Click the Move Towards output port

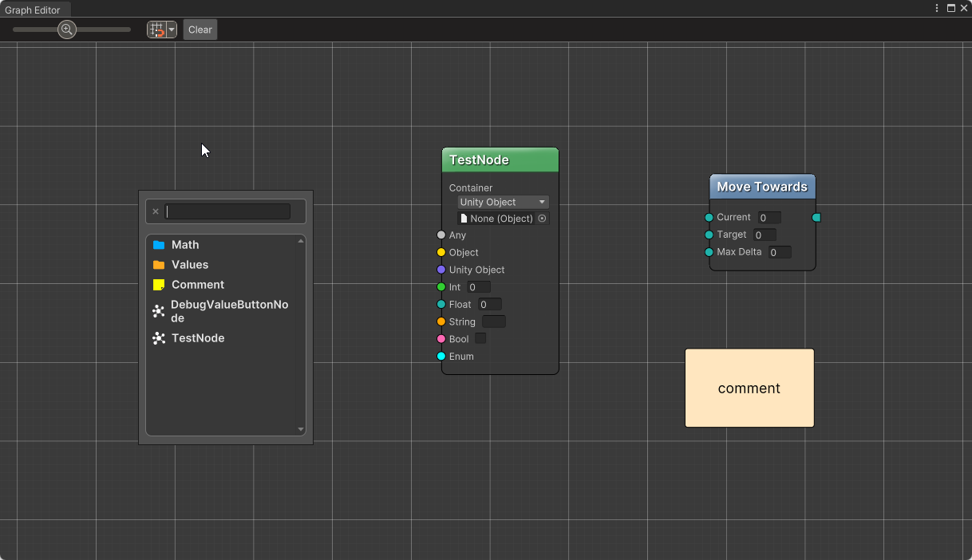coord(816,217)
